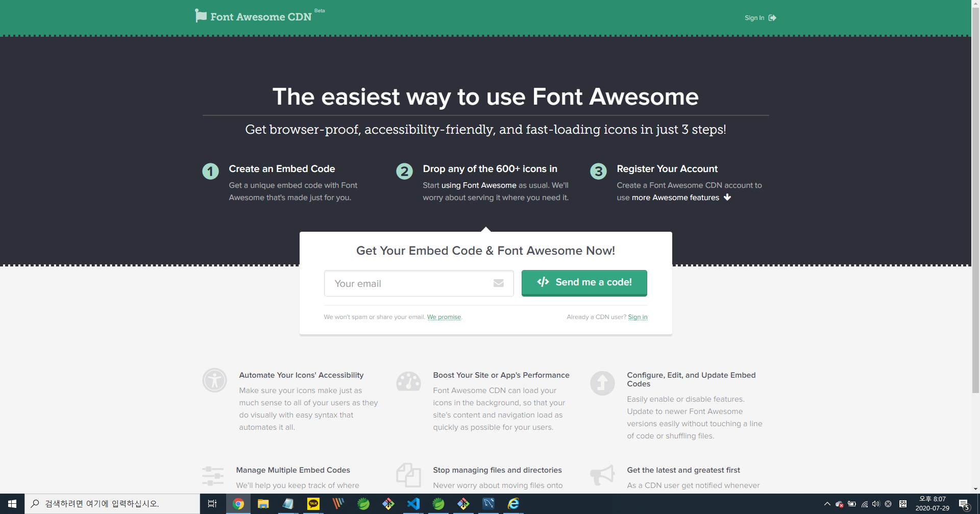Click 'Stop managing files and directories' heading
980x514 pixels.
(497, 470)
